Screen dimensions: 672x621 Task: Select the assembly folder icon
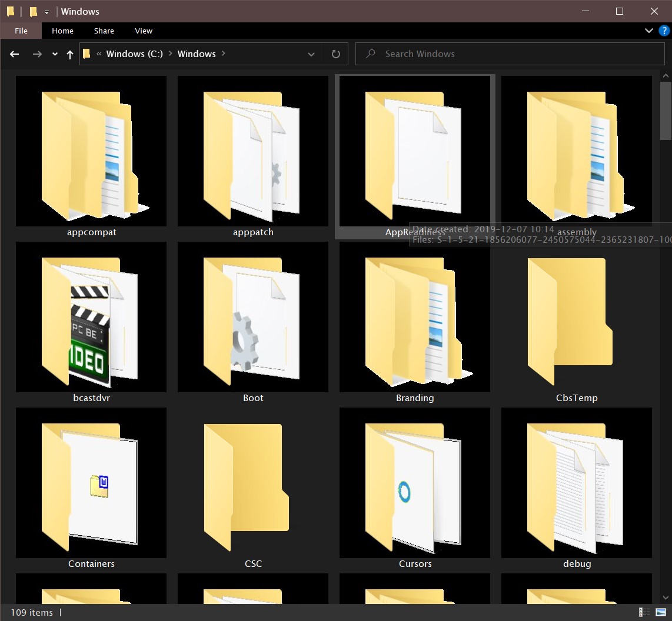tap(577, 151)
